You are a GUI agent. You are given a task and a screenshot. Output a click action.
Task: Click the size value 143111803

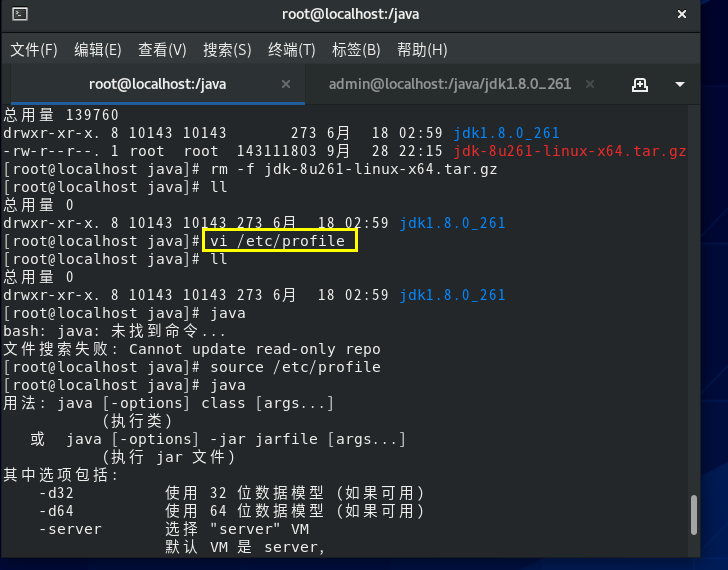[x=277, y=151]
